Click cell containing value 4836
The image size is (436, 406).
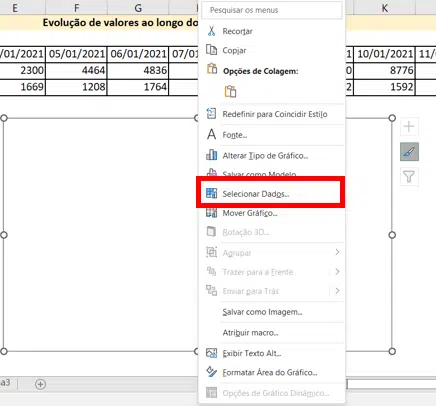pyautogui.click(x=138, y=70)
